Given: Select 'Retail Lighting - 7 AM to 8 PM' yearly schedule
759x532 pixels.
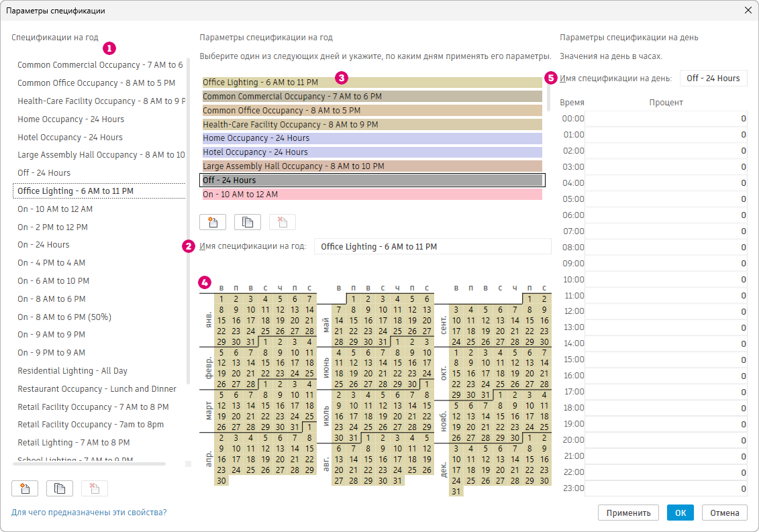Looking at the screenshot, I should coord(73,443).
